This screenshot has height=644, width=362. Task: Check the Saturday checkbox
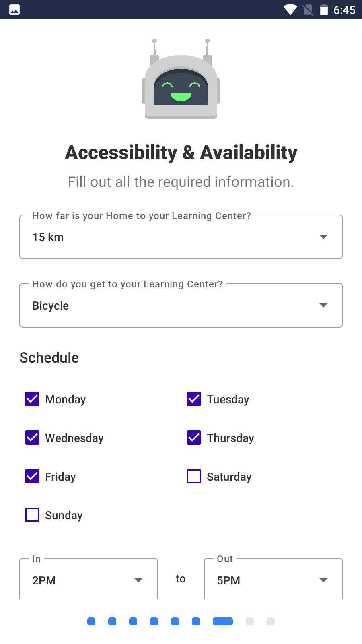coord(194,476)
